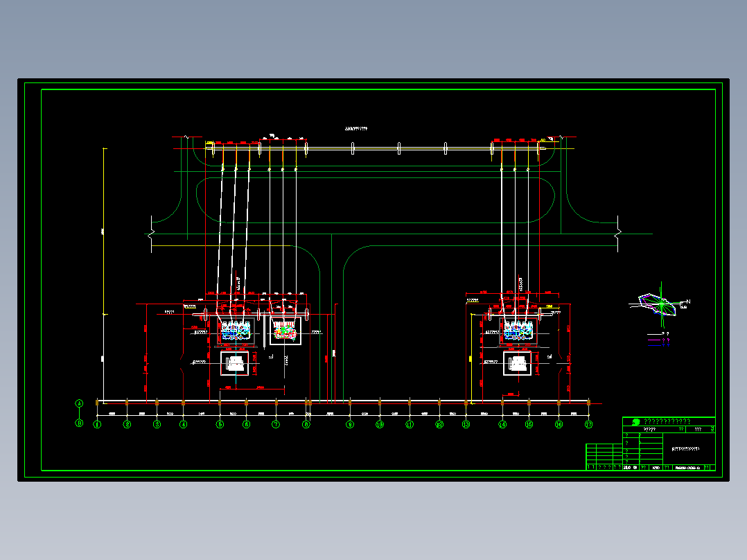Pick grid axis bubble number 5
The width and height of the screenshot is (747, 560).
pyautogui.click(x=220, y=424)
